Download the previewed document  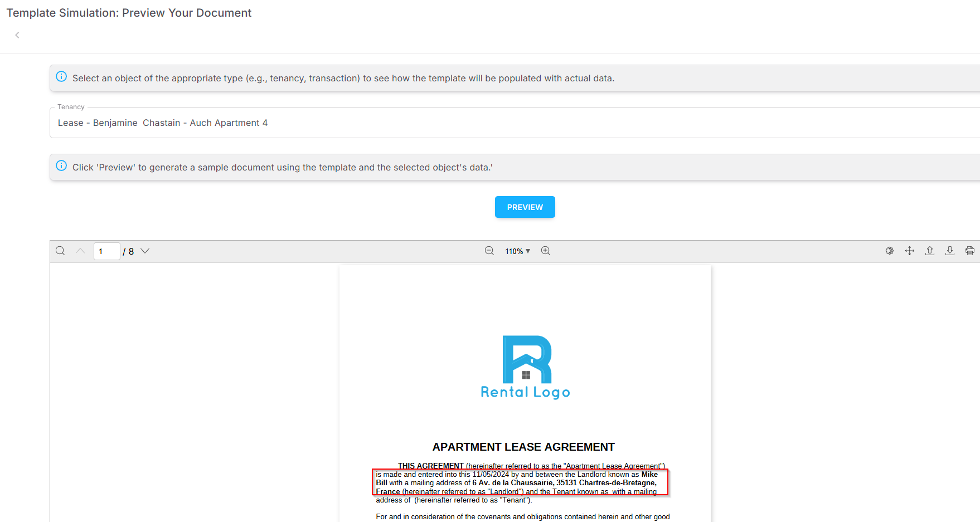coord(950,251)
